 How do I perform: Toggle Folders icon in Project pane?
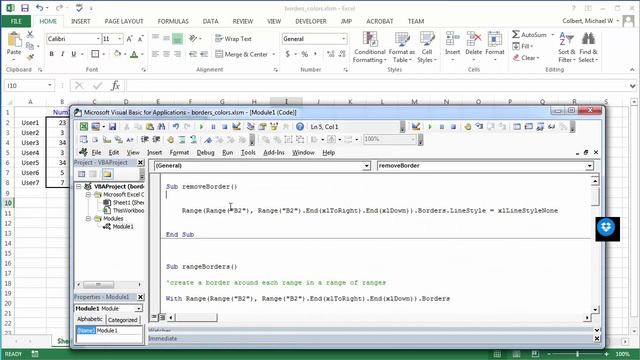(107, 174)
